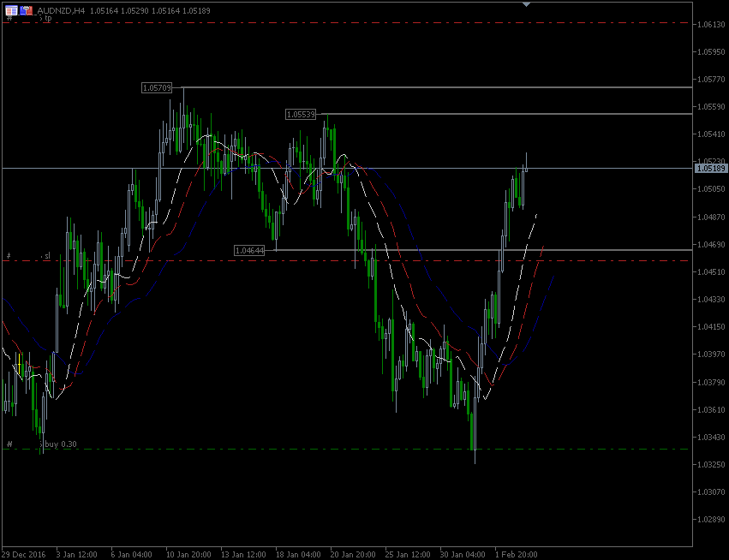Click the 1.03430 price scale value
The height and width of the screenshot is (560, 729).
(711, 437)
